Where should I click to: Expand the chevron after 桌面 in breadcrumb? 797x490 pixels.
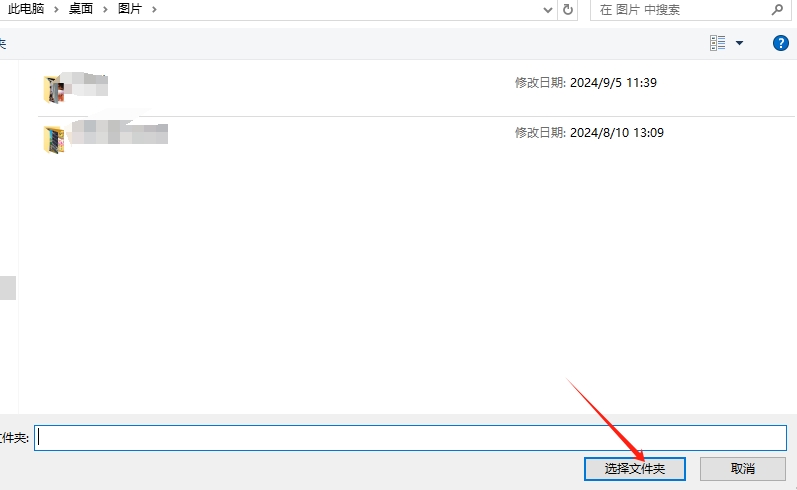click(x=105, y=9)
